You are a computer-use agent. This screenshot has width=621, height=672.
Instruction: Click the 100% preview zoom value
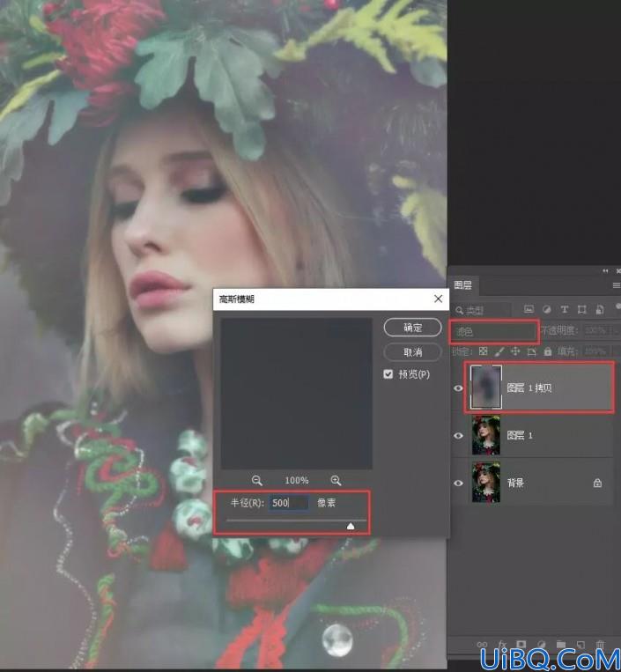[297, 480]
